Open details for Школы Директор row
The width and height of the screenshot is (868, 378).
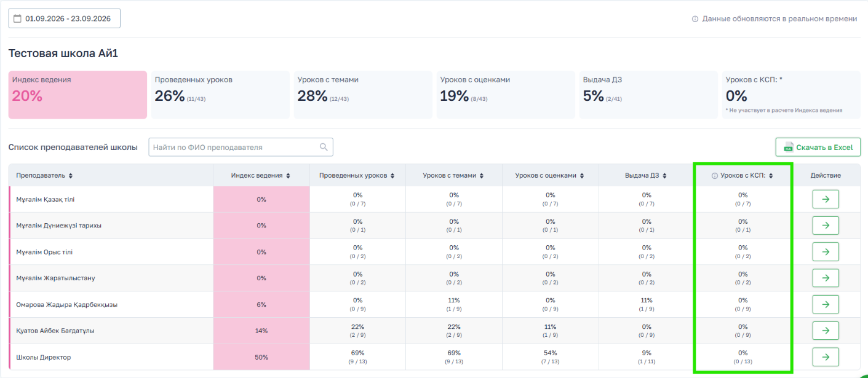click(x=826, y=357)
